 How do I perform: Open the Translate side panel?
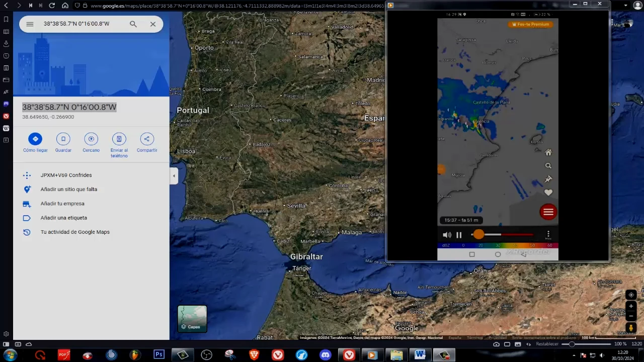tap(6, 92)
